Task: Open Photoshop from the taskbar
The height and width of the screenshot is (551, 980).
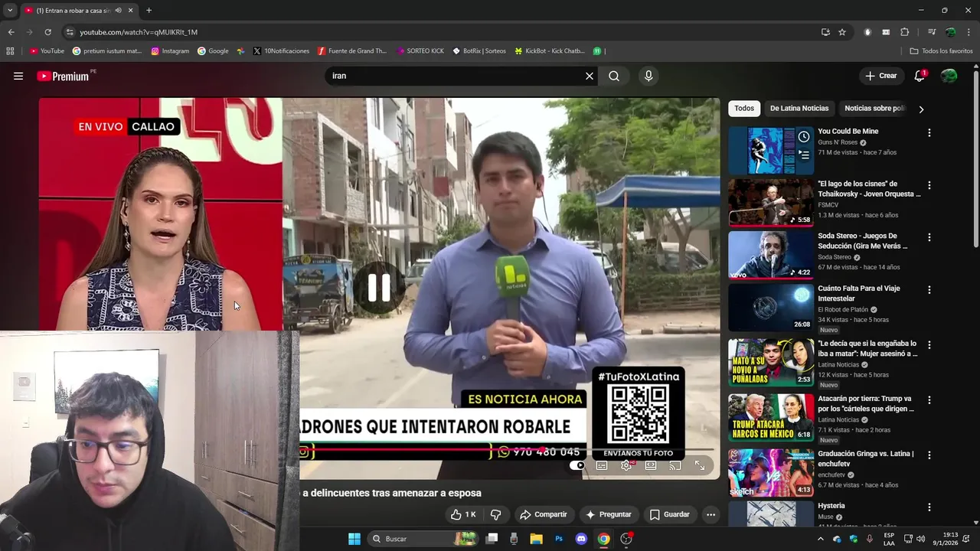Action: point(559,539)
